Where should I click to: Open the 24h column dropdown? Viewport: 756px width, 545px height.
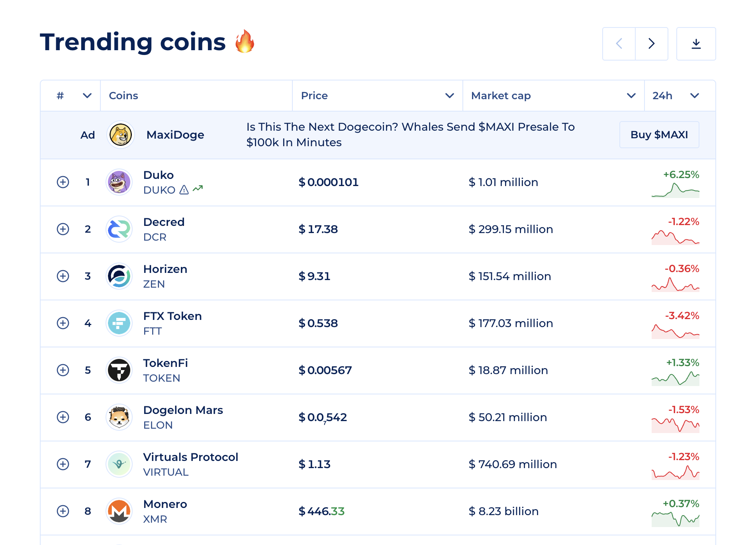(x=695, y=96)
